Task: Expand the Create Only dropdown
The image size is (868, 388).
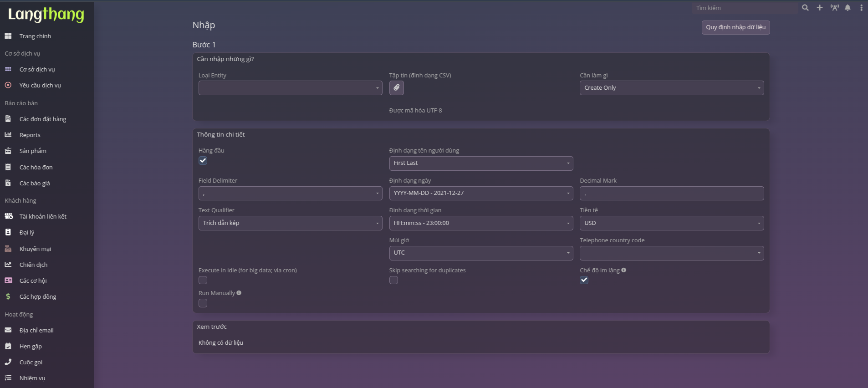Action: pos(671,88)
